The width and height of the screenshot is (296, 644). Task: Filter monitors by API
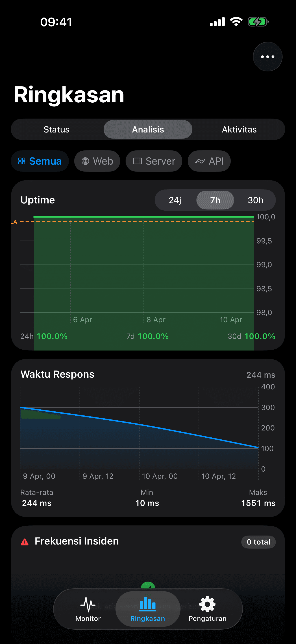(209, 161)
